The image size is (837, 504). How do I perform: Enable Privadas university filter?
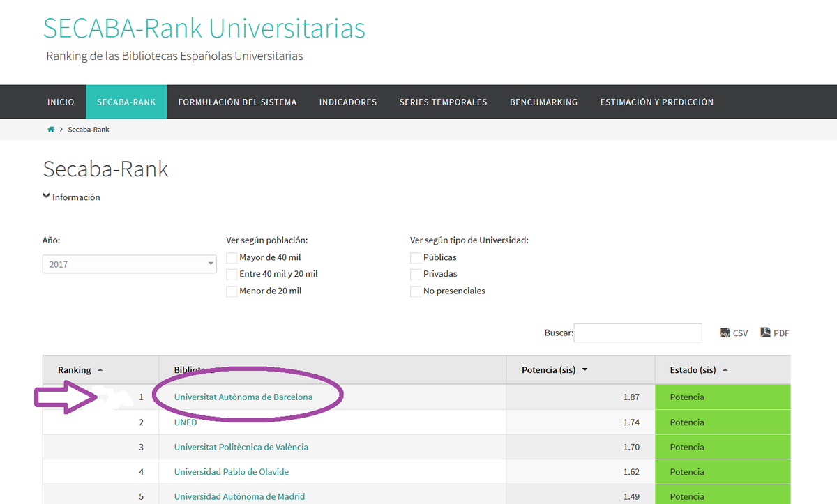point(416,275)
